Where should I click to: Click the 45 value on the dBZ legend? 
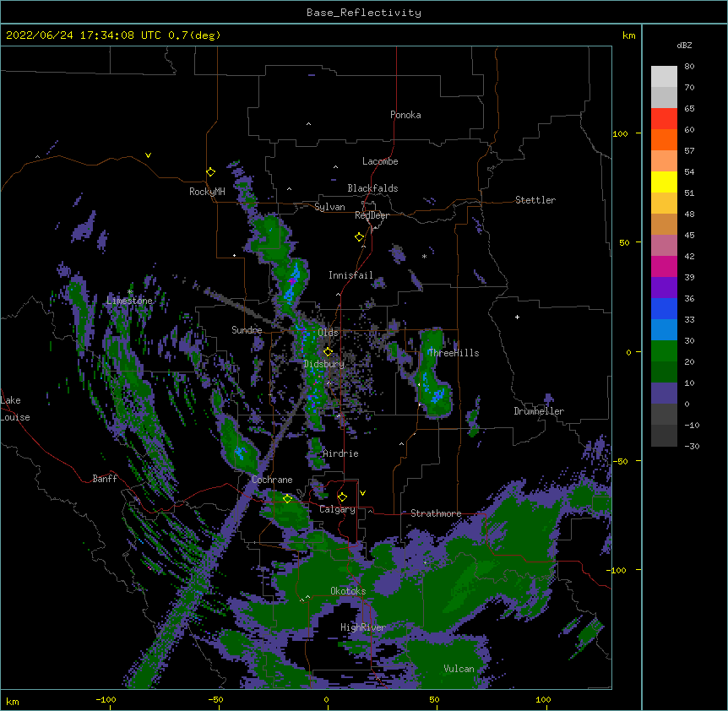689,236
